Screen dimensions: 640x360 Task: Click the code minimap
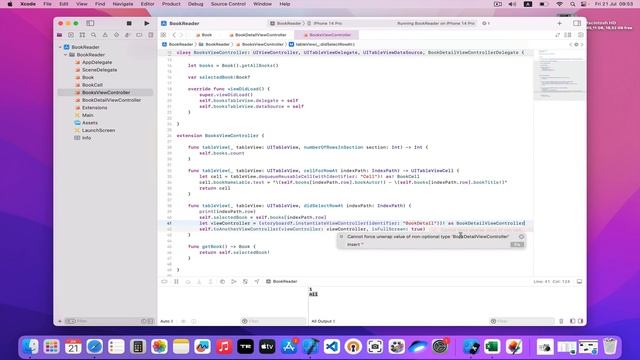(559, 74)
